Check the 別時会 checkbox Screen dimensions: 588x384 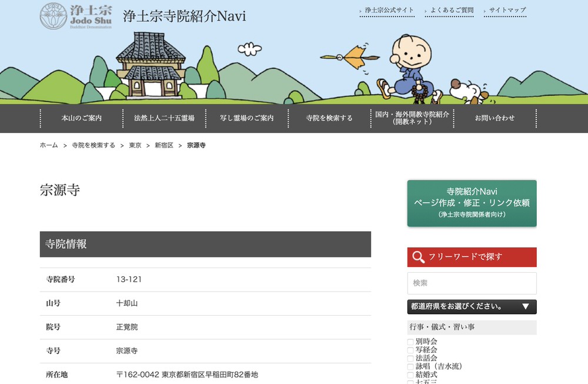[410, 342]
